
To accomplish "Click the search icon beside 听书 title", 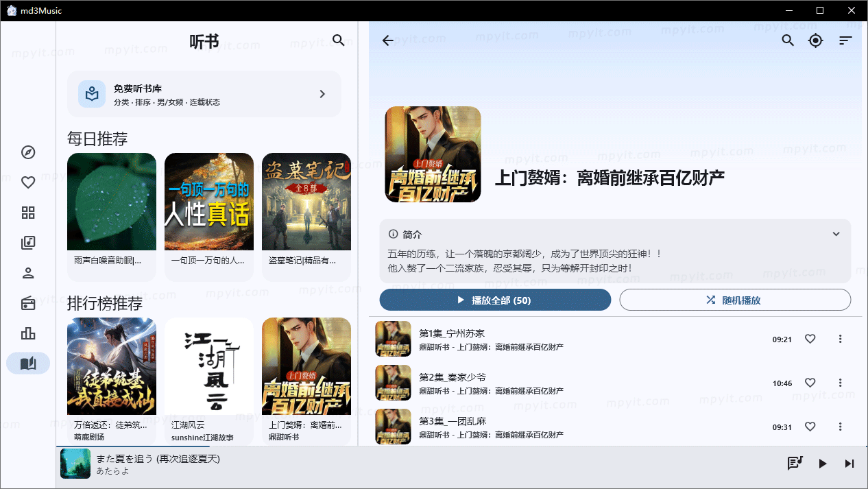I will (339, 40).
